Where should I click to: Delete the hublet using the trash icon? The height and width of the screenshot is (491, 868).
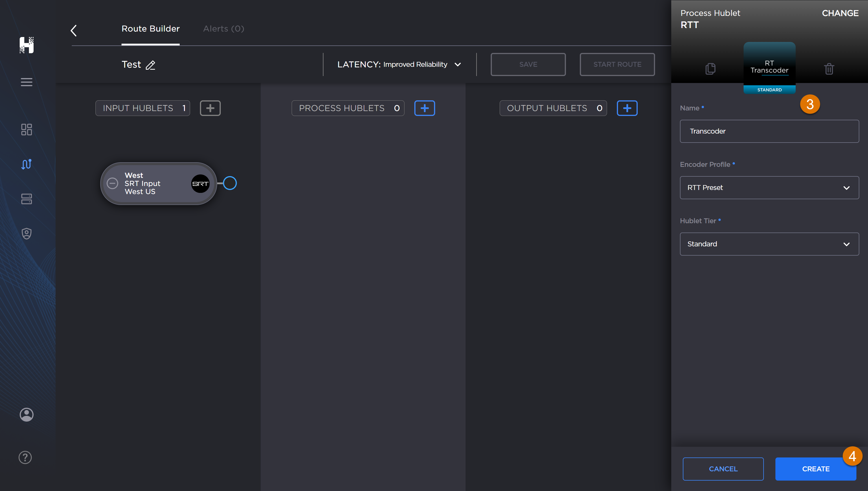(x=829, y=69)
